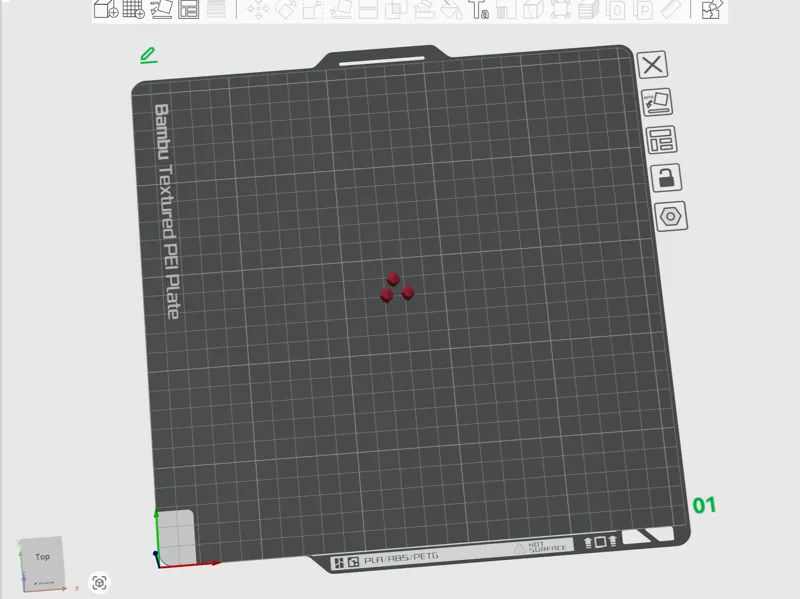Screen dimensions: 800x599
Task: Toggle the plate lock padlock icon
Action: 666,178
